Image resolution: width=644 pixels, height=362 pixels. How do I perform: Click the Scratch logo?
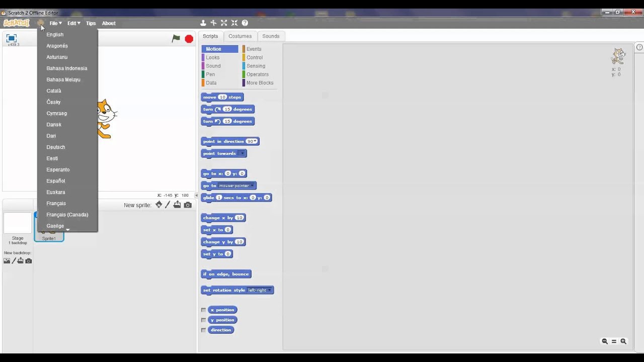coord(17,23)
